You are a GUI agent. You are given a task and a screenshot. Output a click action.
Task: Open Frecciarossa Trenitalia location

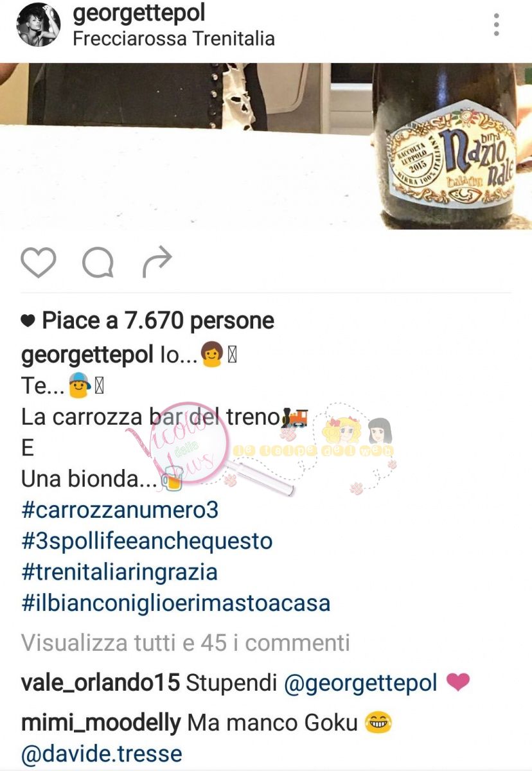173,39
